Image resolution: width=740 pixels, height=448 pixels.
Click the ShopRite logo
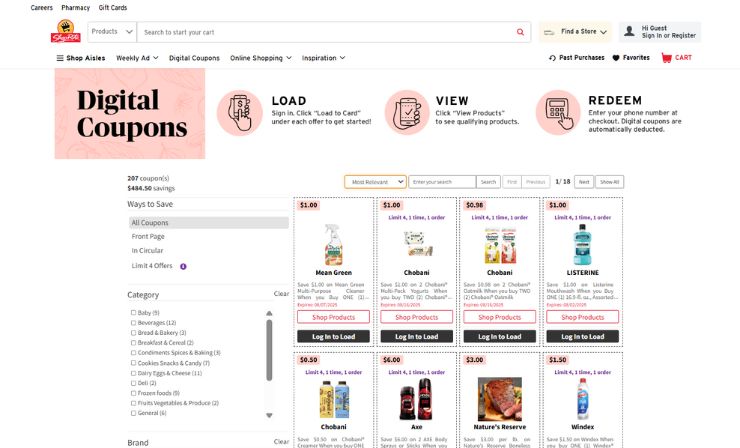click(x=66, y=31)
